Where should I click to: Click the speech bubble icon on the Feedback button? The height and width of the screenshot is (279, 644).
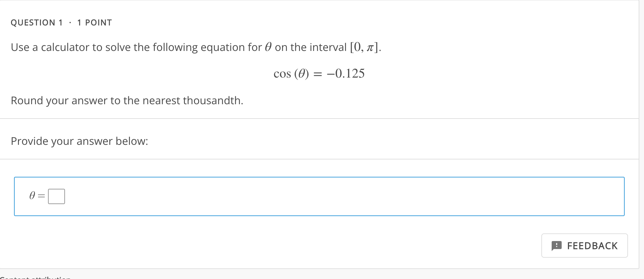pyautogui.click(x=557, y=245)
